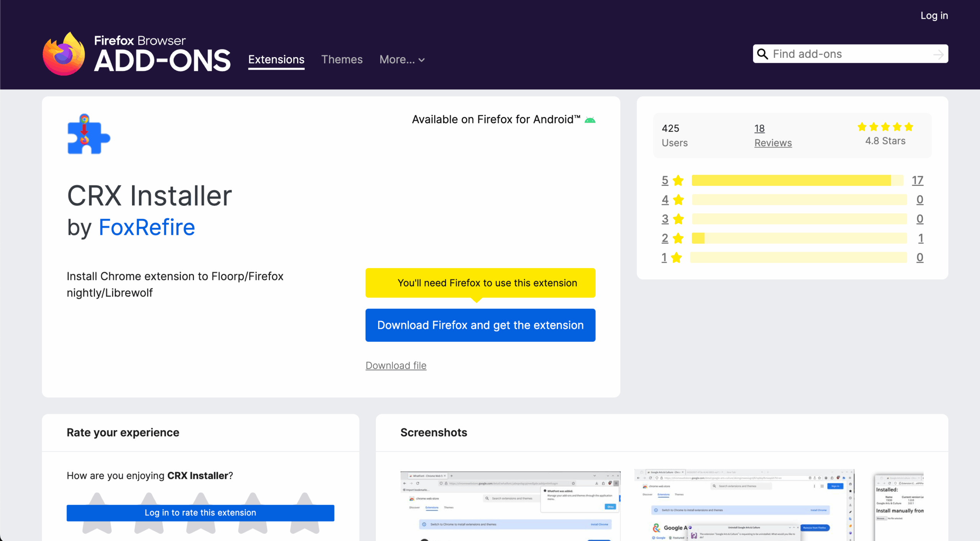
Task: Filter reviews by 4 stars
Action: click(672, 200)
